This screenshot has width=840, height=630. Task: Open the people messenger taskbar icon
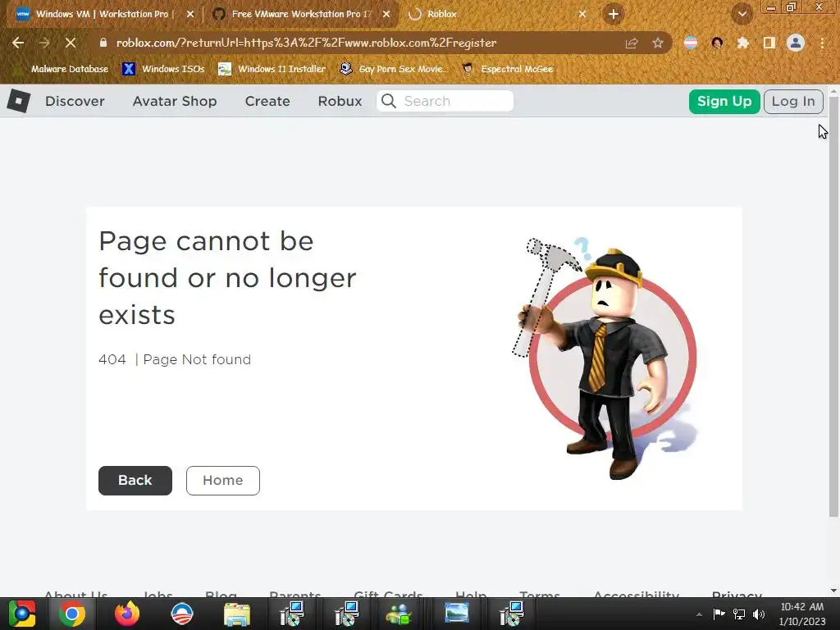[399, 614]
